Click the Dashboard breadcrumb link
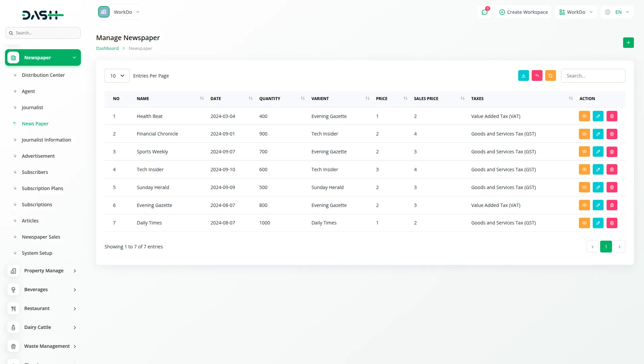The width and height of the screenshot is (644, 364). pos(107,49)
